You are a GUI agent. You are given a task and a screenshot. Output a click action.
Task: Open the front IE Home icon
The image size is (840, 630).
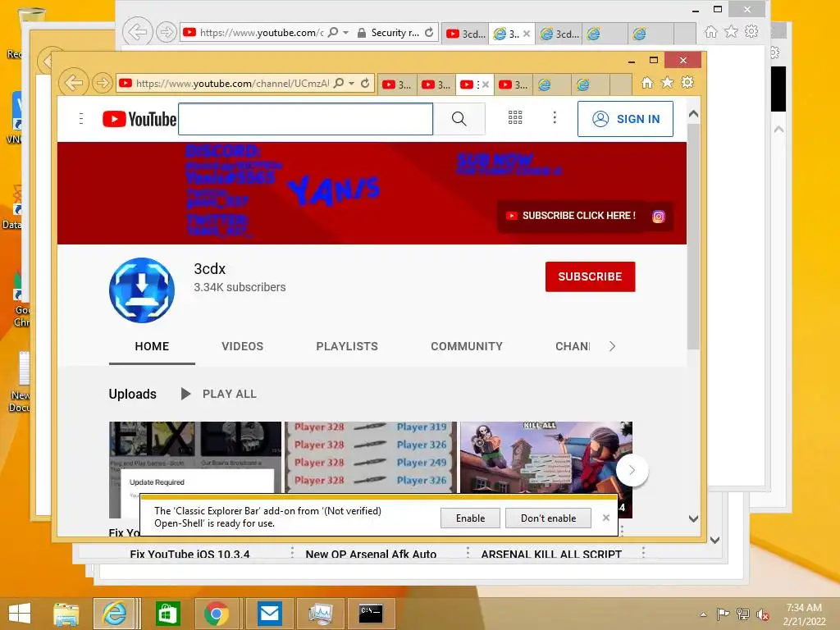coord(647,83)
